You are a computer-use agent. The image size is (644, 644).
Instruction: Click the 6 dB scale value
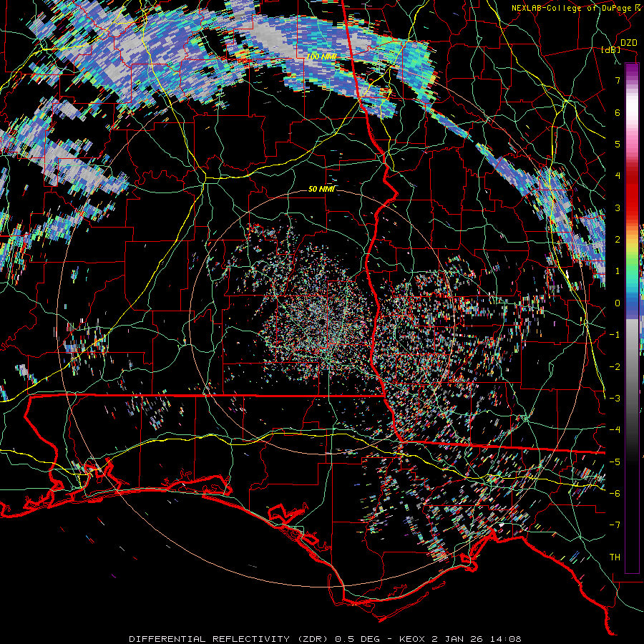[618, 112]
